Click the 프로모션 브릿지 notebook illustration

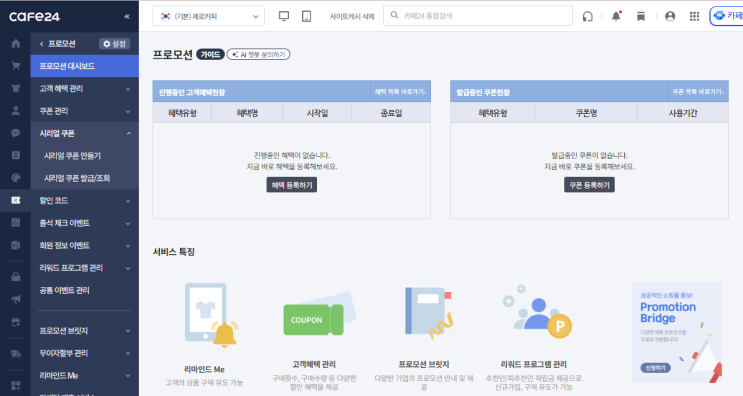(x=428, y=313)
